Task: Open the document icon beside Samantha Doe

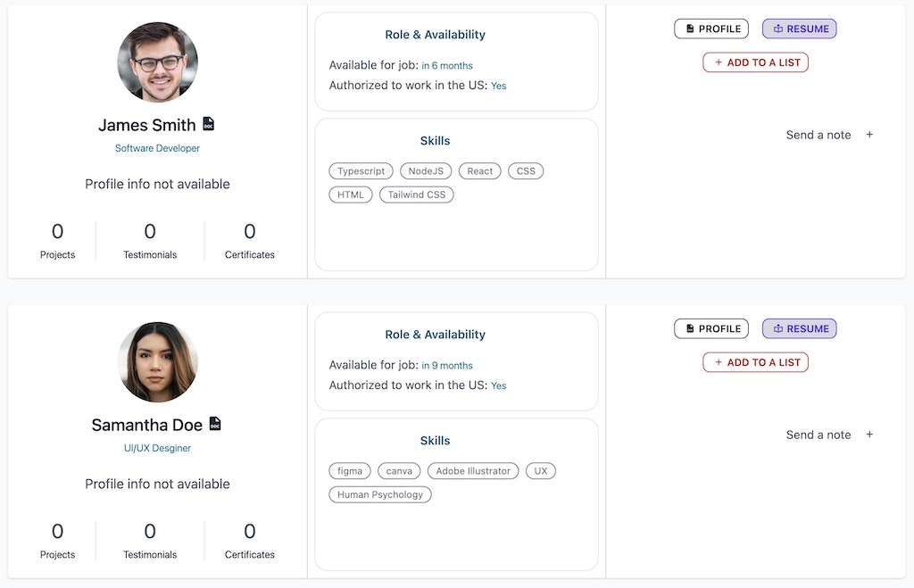Action: (x=215, y=424)
